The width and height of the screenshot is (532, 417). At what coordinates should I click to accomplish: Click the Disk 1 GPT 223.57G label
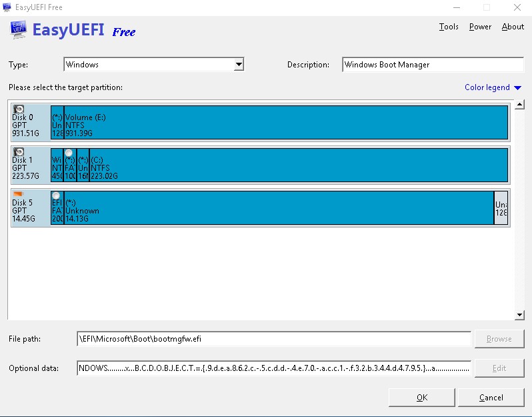pyautogui.click(x=25, y=168)
